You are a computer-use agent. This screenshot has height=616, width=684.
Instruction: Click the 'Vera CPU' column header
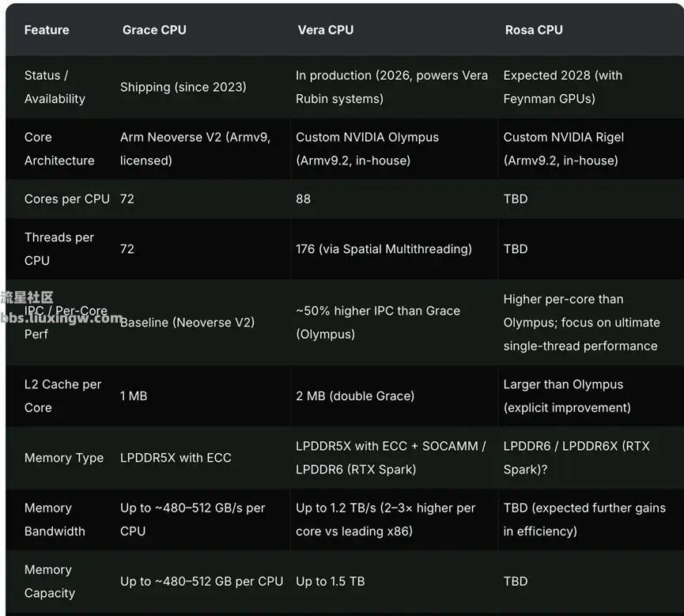click(x=326, y=30)
